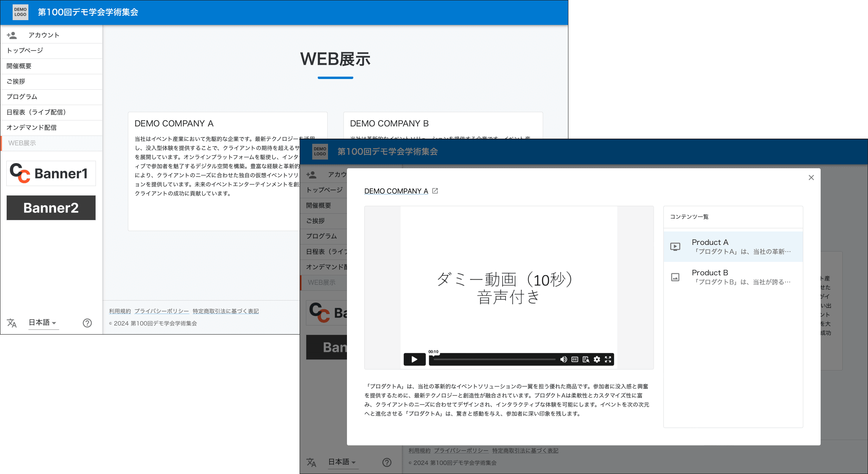868x474 pixels.
Task: Click the add-account person icon in back window sidebar
Action: click(12, 35)
